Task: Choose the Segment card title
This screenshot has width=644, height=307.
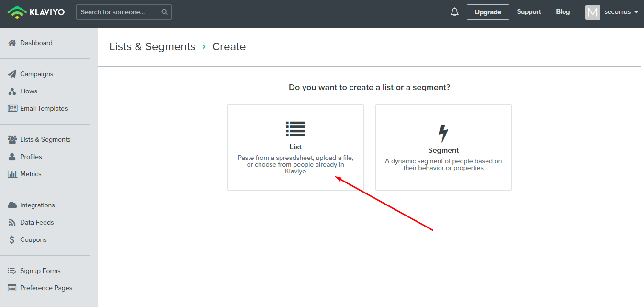Action: coord(443,150)
